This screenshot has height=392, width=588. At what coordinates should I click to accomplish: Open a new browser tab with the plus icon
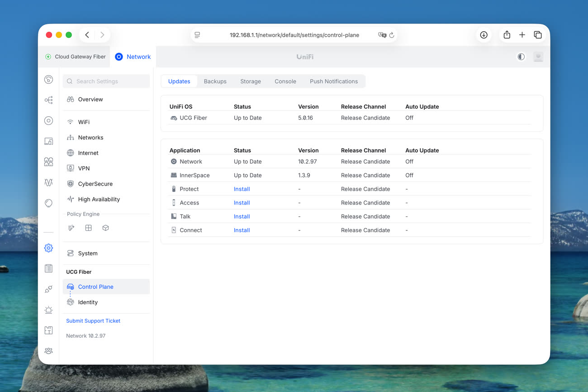click(x=522, y=35)
